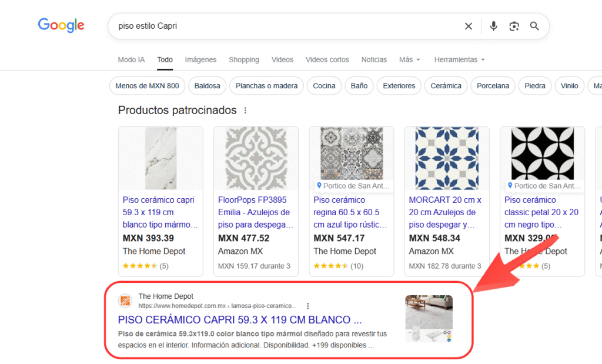Screen dimensions: 602x364
Task: Expand the Más dropdown
Action: point(409,59)
